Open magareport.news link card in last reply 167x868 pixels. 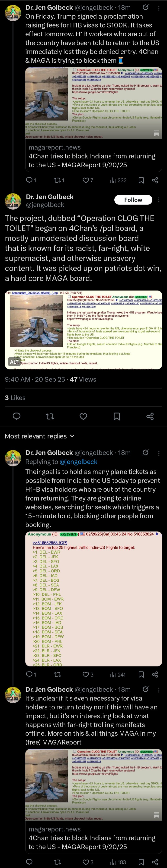point(93,837)
